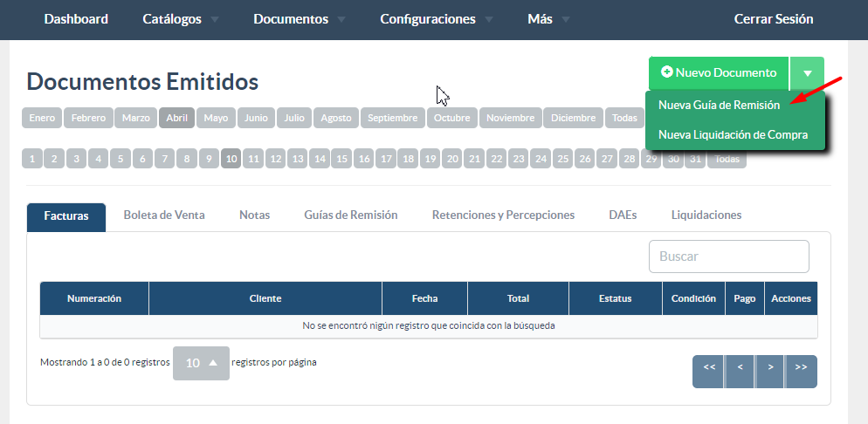Click Cerrar Sesión to log out
Image resolution: width=868 pixels, height=424 pixels.
[x=773, y=19]
